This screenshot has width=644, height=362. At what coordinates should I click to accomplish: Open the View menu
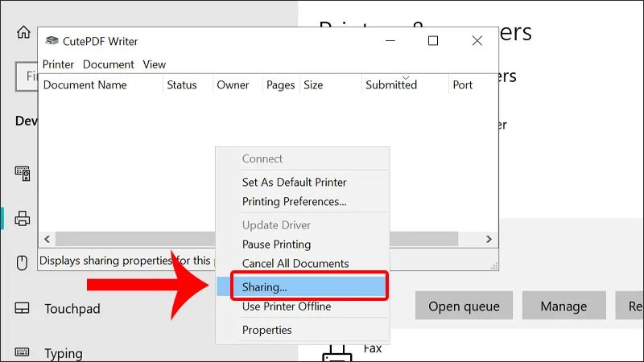point(154,64)
